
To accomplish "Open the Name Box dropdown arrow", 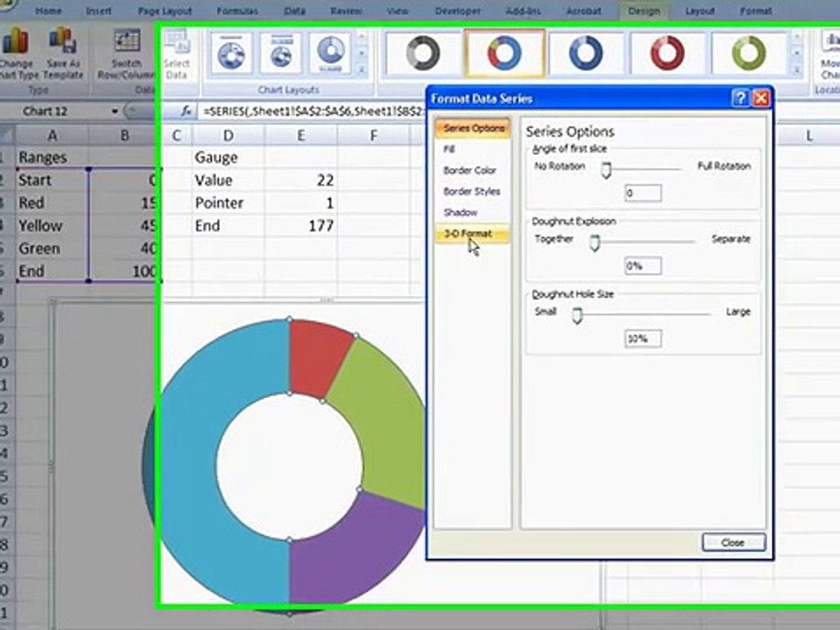I will point(114,111).
